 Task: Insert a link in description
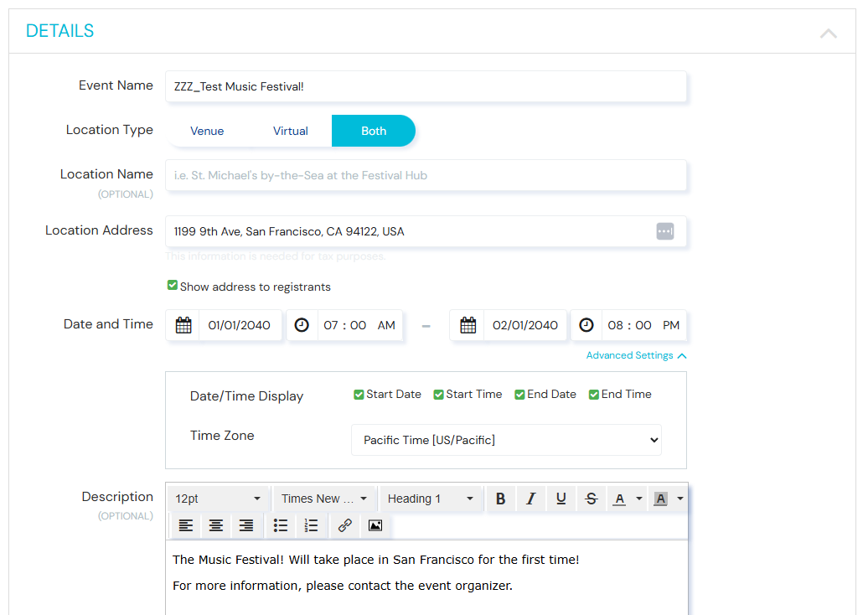(x=345, y=525)
